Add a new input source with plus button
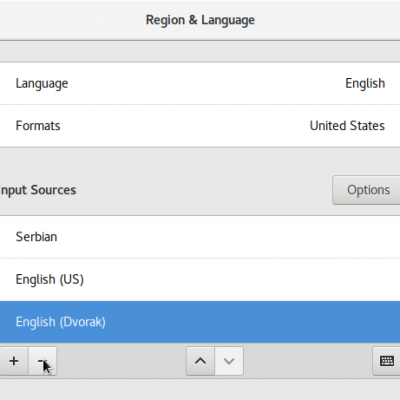Image resolution: width=400 pixels, height=400 pixels. click(14, 361)
